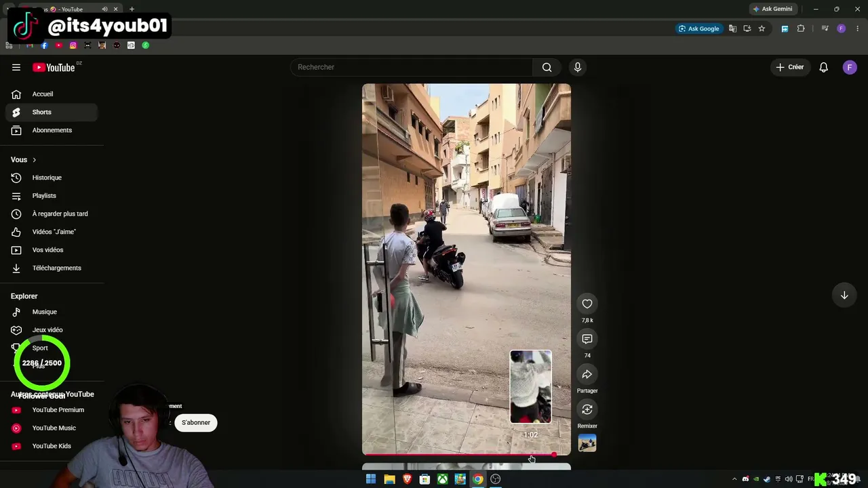868x488 pixels.
Task: Open the YouTube account avatar menu
Action: 850,67
